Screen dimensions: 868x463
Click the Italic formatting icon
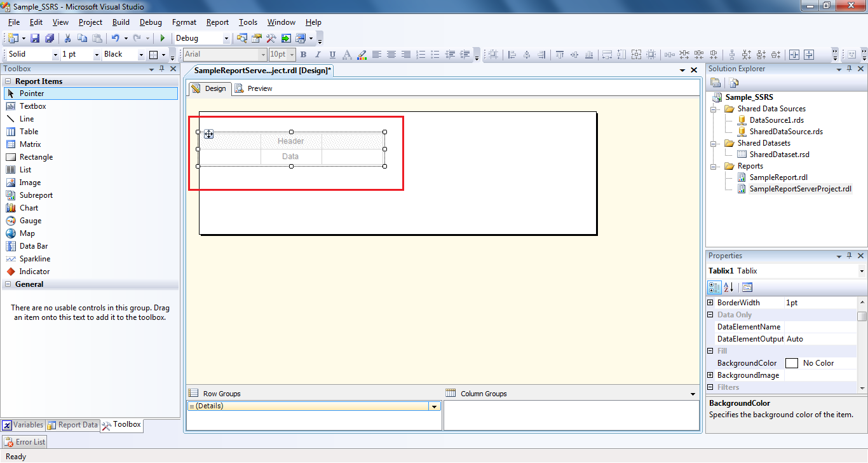(318, 55)
